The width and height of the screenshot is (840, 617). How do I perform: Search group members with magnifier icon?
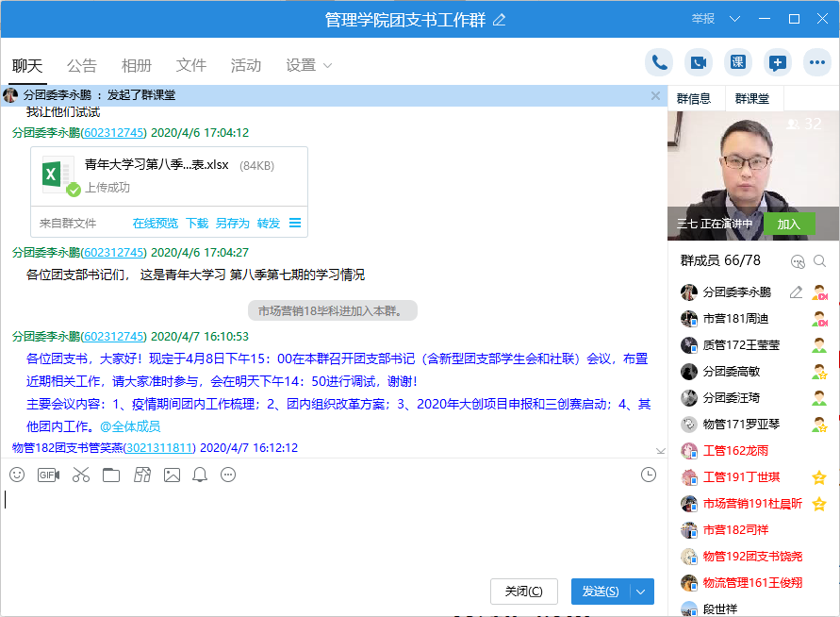point(820,261)
